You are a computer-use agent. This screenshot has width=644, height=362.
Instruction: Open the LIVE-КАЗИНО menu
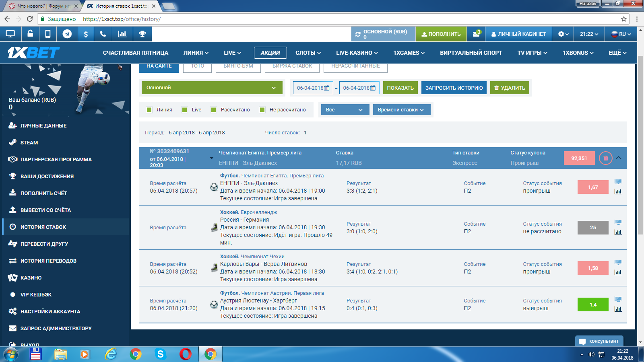tap(357, 53)
